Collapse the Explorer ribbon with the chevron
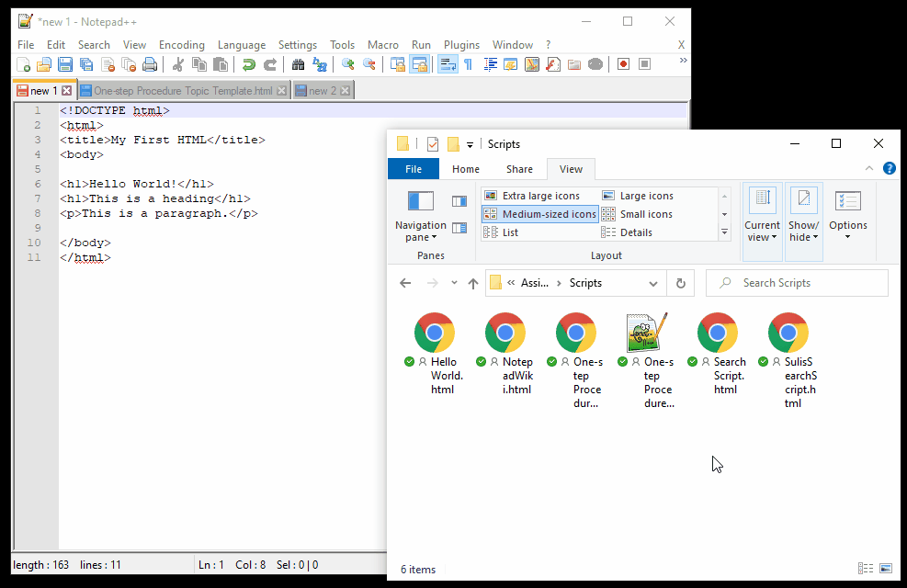907x588 pixels. (868, 168)
